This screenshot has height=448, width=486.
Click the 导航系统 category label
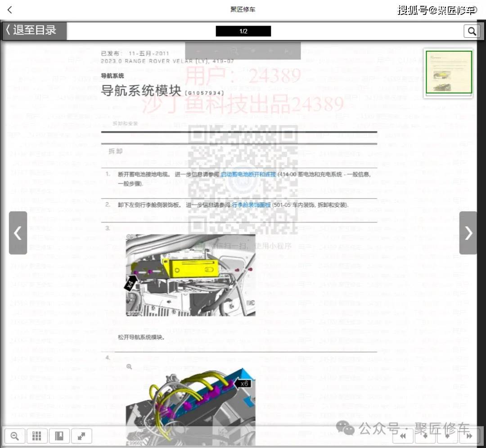[112, 76]
